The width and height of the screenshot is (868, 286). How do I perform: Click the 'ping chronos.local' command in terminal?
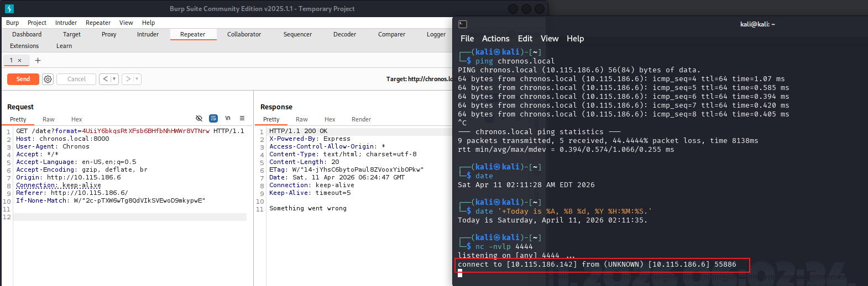pyautogui.click(x=515, y=61)
